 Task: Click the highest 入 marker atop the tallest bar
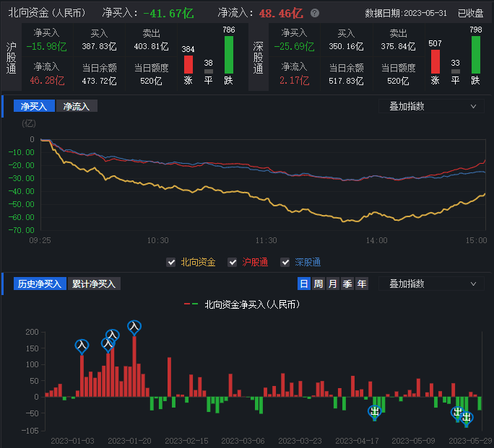[x=134, y=327]
